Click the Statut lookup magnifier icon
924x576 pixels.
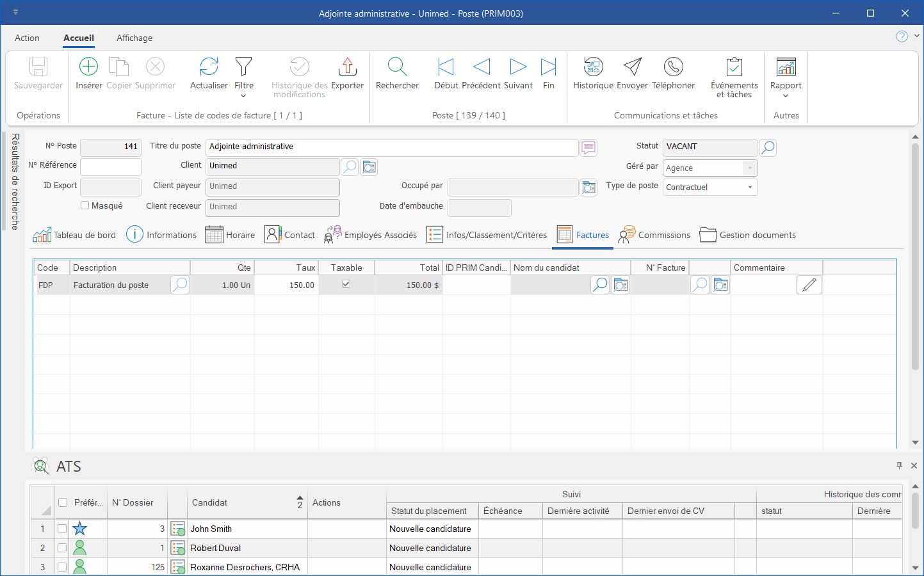768,148
